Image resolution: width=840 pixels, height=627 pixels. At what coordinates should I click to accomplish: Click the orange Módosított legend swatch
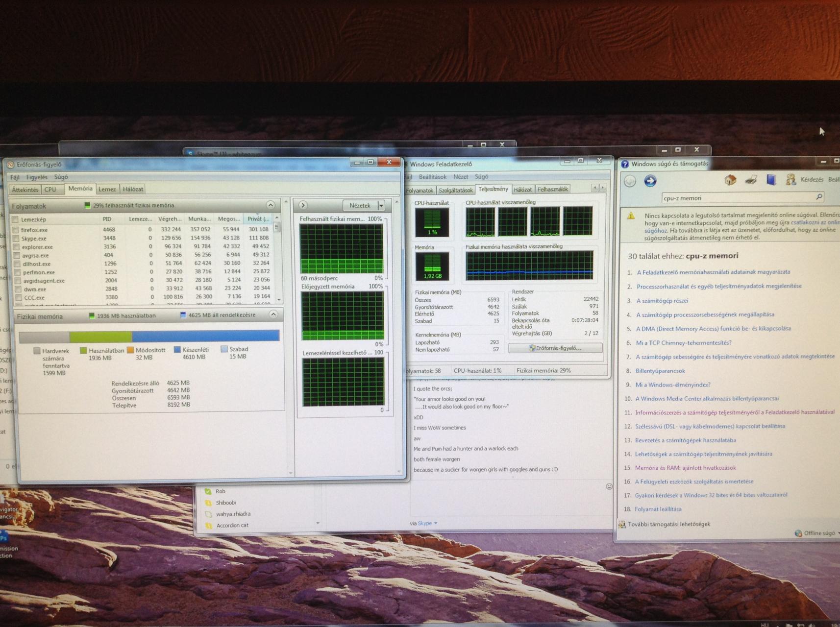(x=130, y=350)
